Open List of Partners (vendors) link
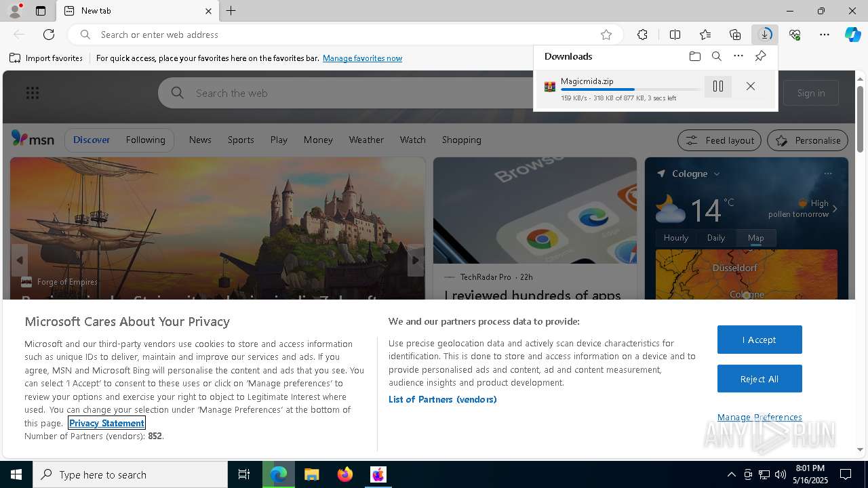 [443, 399]
